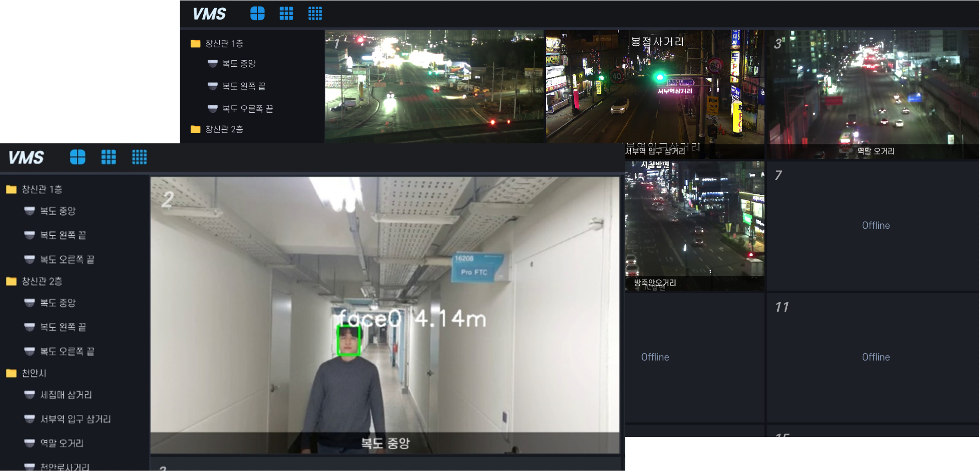The image size is (980, 471).
Task: Open the 봉정사거리 camera feed
Action: [654, 87]
